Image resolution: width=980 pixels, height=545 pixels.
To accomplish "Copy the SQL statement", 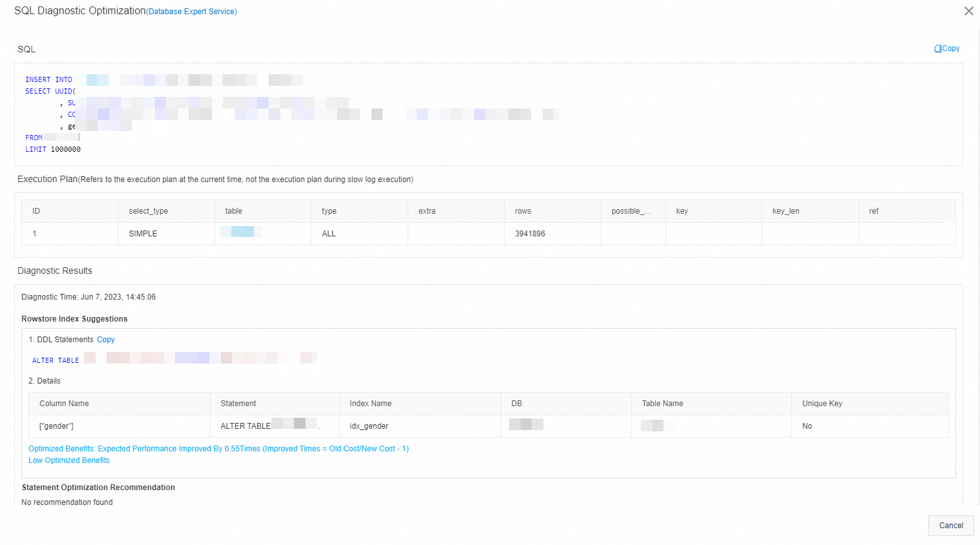I will pyautogui.click(x=947, y=48).
